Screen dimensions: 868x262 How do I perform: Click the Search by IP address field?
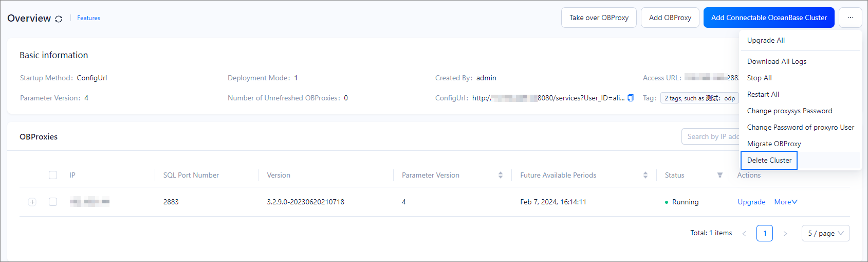click(x=712, y=136)
